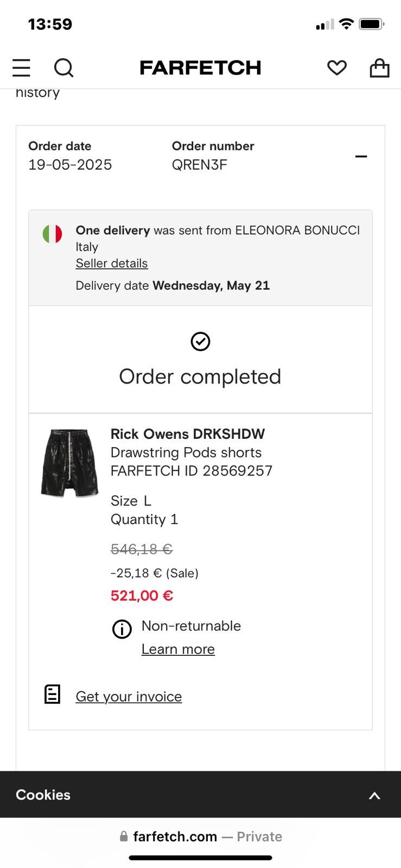Screen dimensions: 401x868
Task: Collapse order QREN3F details
Action: click(361, 157)
